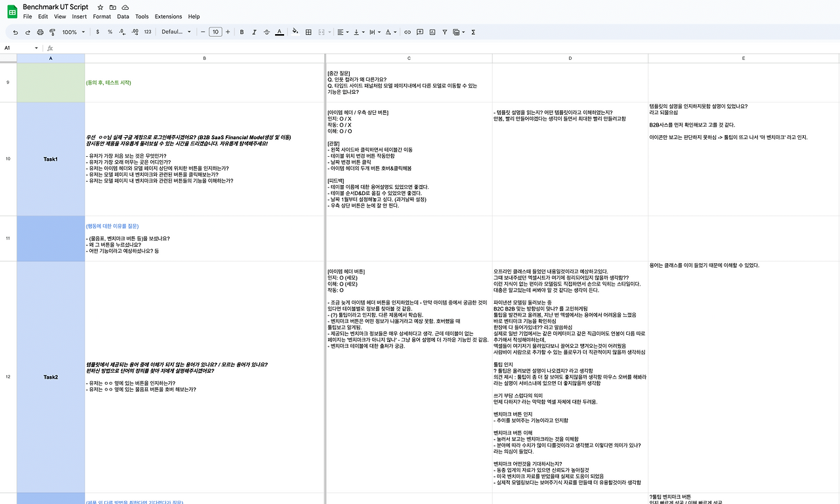Select row 12 header

click(8, 377)
